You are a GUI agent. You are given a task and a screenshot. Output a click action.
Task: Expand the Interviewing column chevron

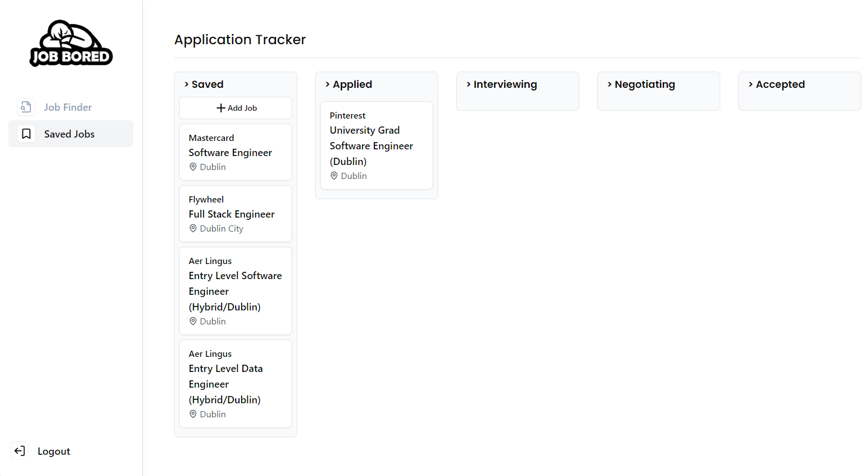point(468,84)
